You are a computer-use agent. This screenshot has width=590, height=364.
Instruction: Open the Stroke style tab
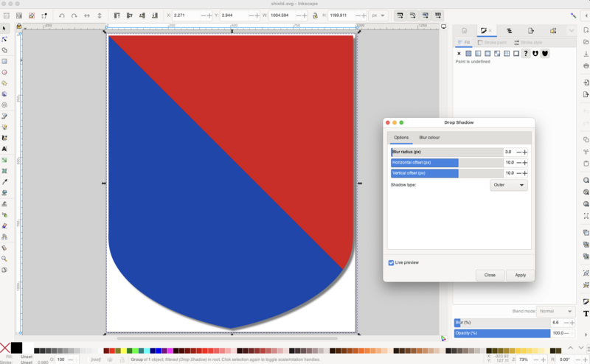coord(528,43)
